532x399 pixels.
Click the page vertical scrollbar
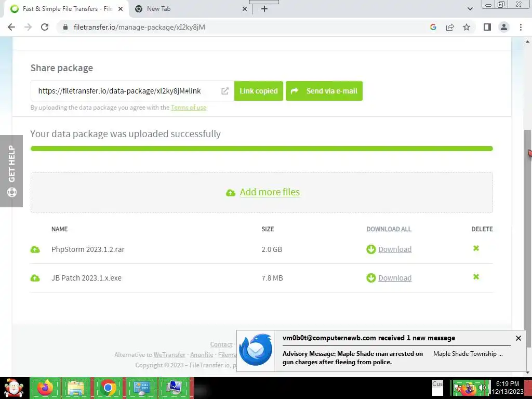(527, 237)
